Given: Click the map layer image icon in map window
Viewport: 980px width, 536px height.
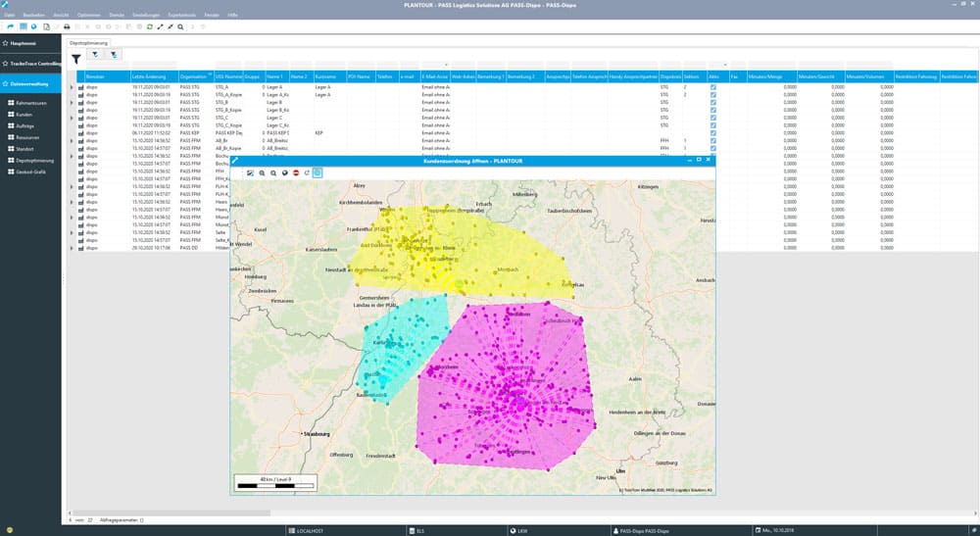Looking at the screenshot, I should tap(250, 173).
